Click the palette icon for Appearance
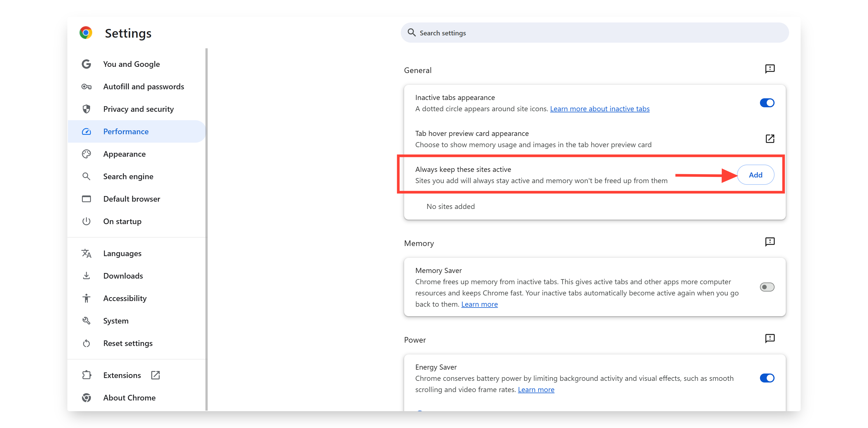Screen dimensions: 868x428 click(86, 154)
